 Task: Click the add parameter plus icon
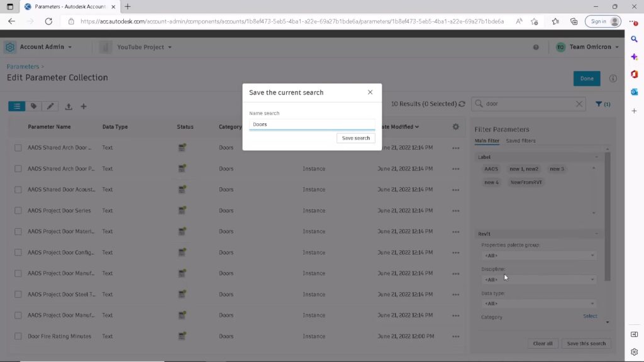84,106
